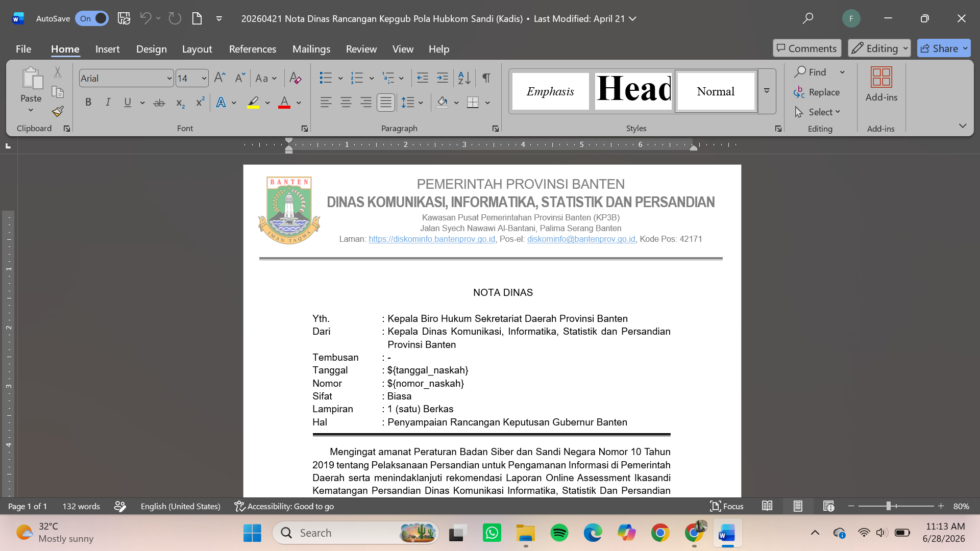Switch to the Layout tab

197,49
